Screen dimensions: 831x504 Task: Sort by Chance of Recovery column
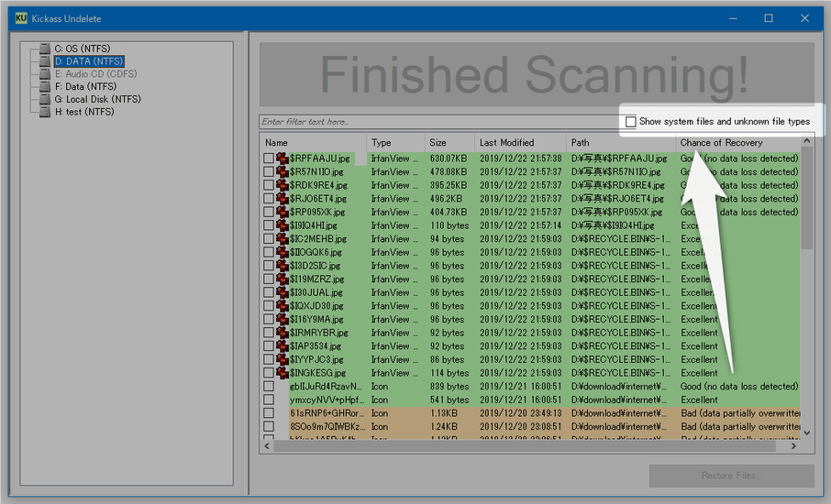(x=737, y=143)
